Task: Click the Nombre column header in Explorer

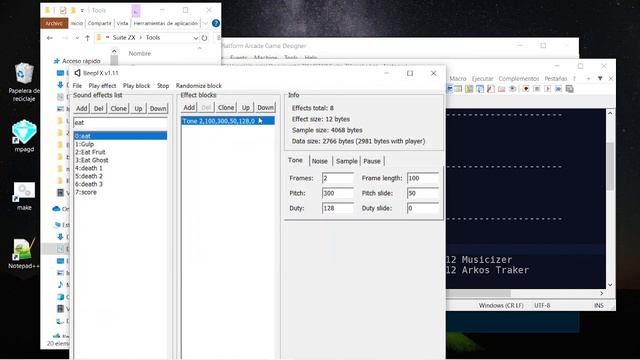Action: (x=140, y=53)
